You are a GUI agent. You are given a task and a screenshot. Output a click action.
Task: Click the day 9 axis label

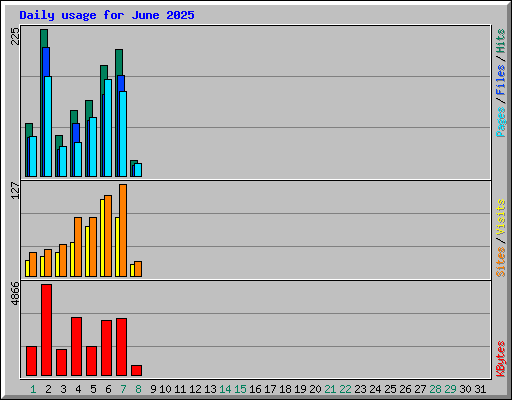153,389
